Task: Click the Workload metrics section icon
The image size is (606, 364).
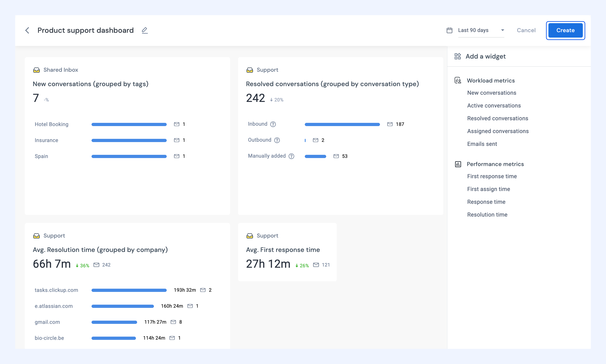Action: tap(458, 81)
